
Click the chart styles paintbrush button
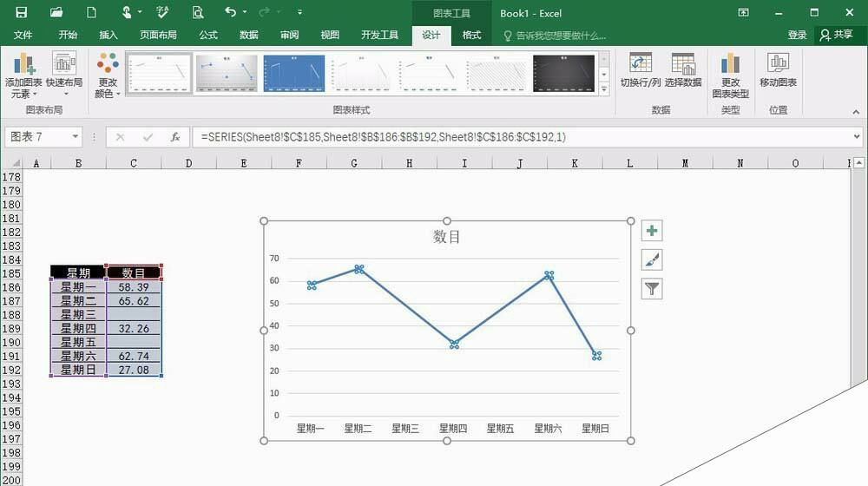point(652,259)
